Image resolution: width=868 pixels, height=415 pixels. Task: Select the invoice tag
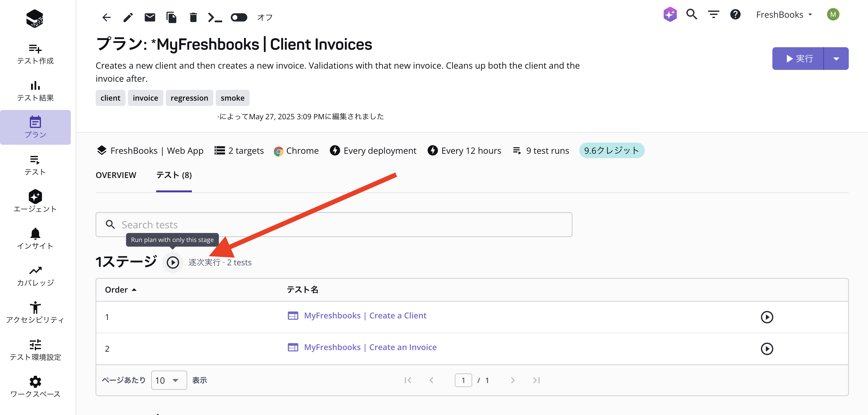pos(145,98)
